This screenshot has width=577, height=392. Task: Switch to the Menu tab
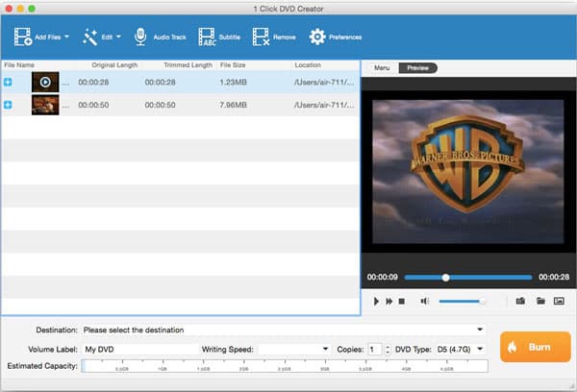(382, 68)
